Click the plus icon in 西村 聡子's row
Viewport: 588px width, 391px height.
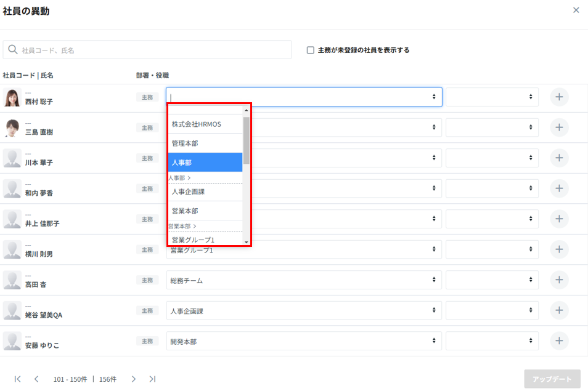click(x=558, y=97)
